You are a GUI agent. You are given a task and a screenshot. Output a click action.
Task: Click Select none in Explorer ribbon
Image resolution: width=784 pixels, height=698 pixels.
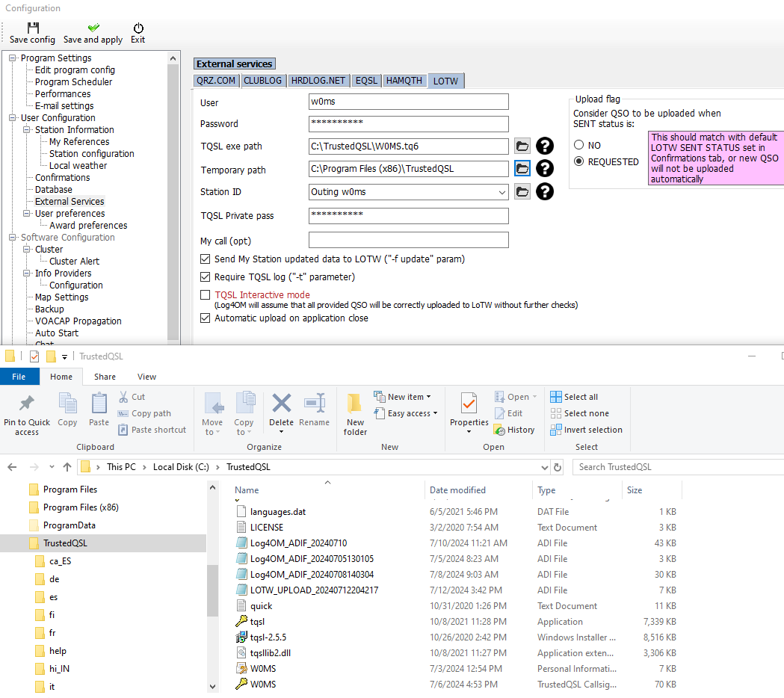[579, 413]
